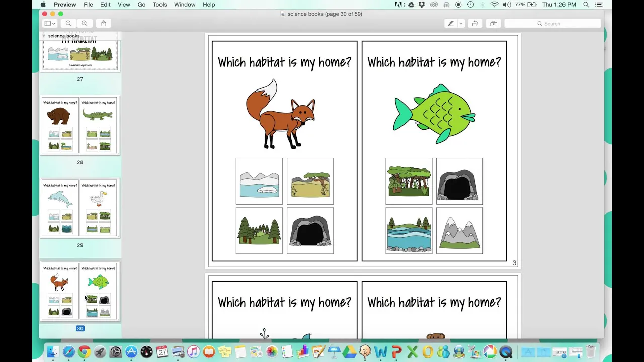The image size is (644, 362).
Task: Open the Preview application menu
Action: (65, 4)
